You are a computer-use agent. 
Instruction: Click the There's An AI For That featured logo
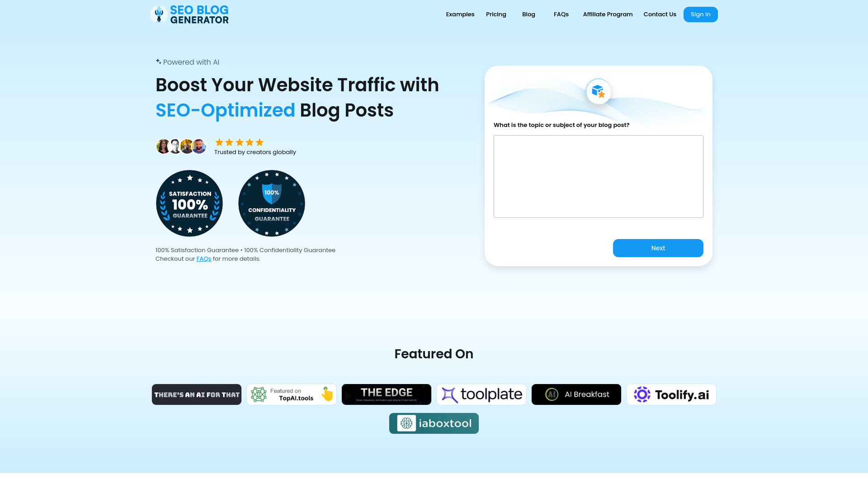pos(197,394)
